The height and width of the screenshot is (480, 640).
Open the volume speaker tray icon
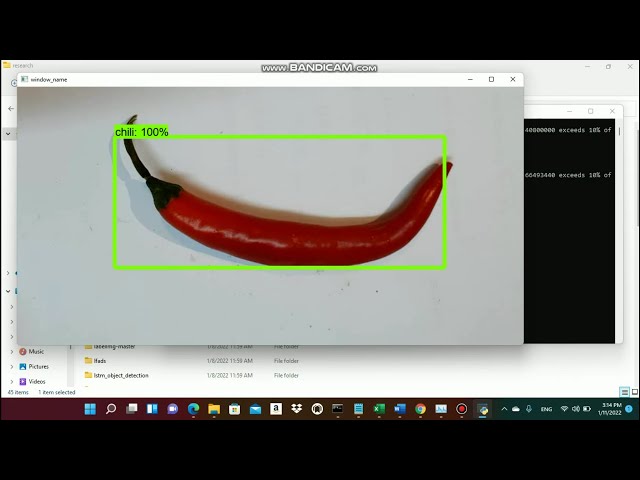(x=576, y=409)
